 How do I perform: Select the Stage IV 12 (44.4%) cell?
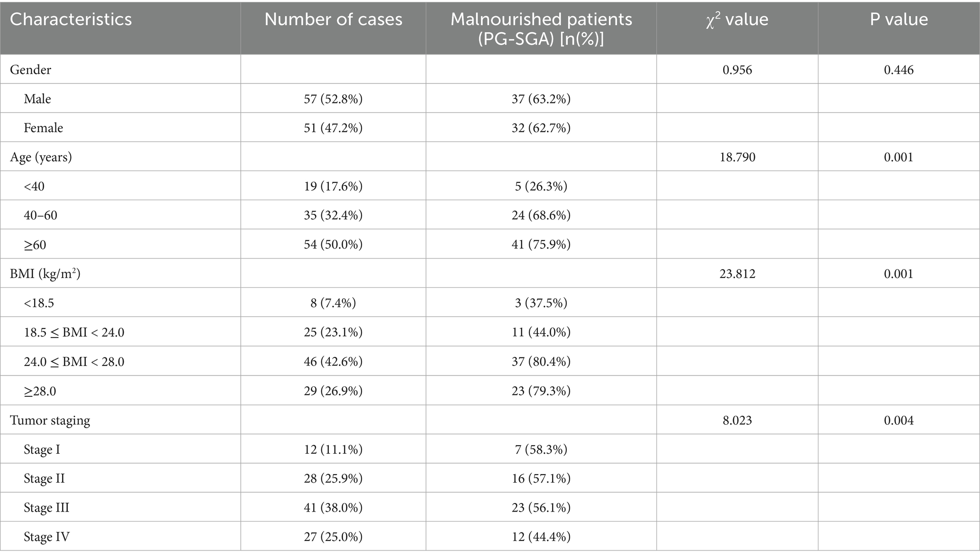pyautogui.click(x=541, y=537)
